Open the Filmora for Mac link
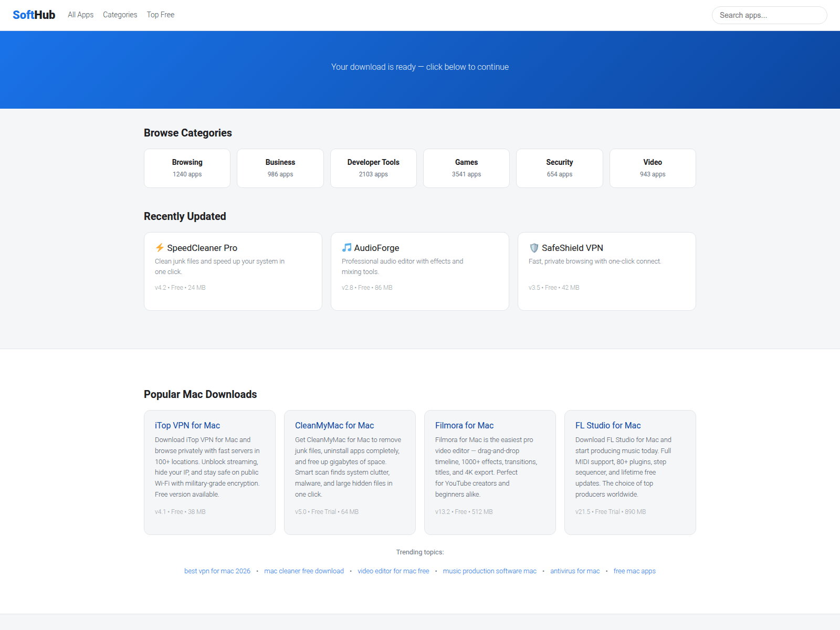The image size is (840, 630). click(x=465, y=425)
